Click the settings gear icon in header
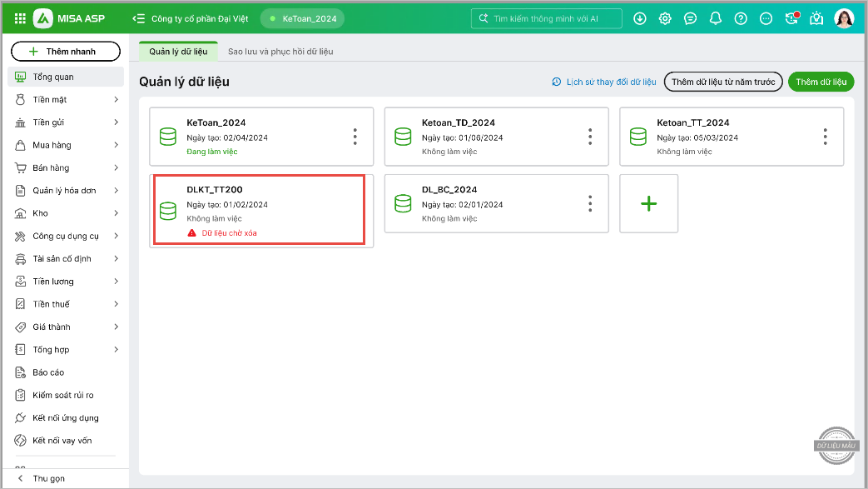The image size is (868, 489). 665,18
